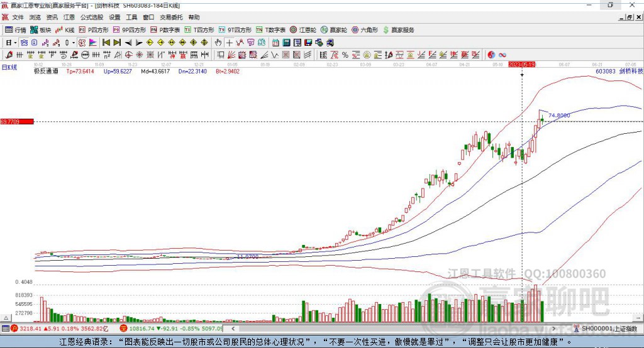Image resolution: width=644 pixels, height=348 pixels.
Task: Click the 深 Shenzhen index status entry
Action: coord(171,329)
